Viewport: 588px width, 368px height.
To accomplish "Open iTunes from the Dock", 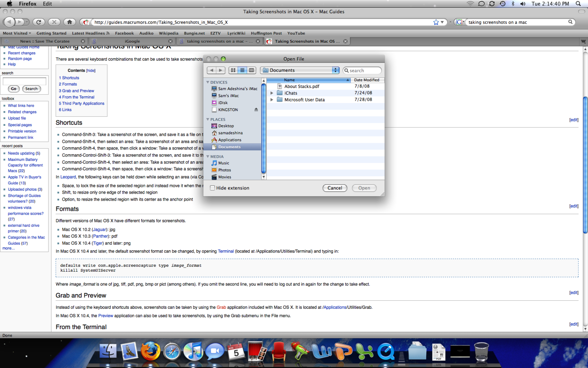I will tap(193, 352).
